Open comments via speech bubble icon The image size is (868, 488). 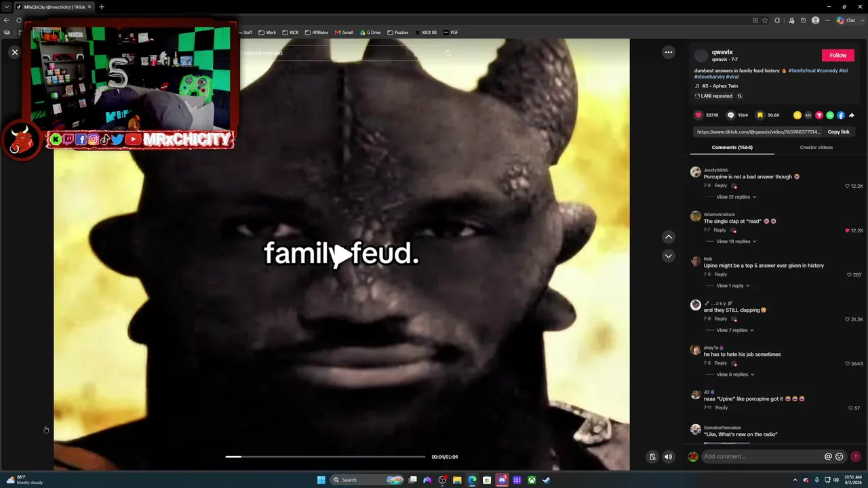[x=730, y=115]
